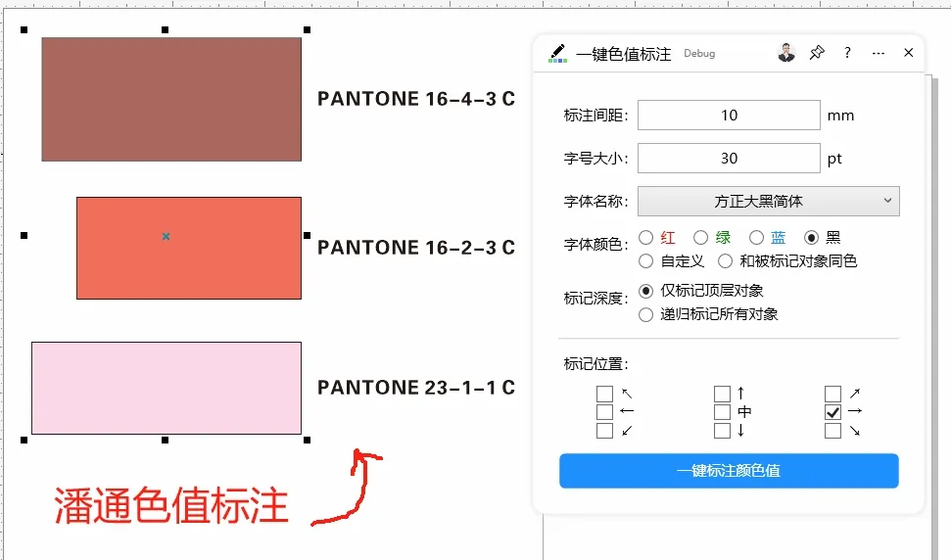Click the PANTONE 16-4-3 C label

pos(416,99)
